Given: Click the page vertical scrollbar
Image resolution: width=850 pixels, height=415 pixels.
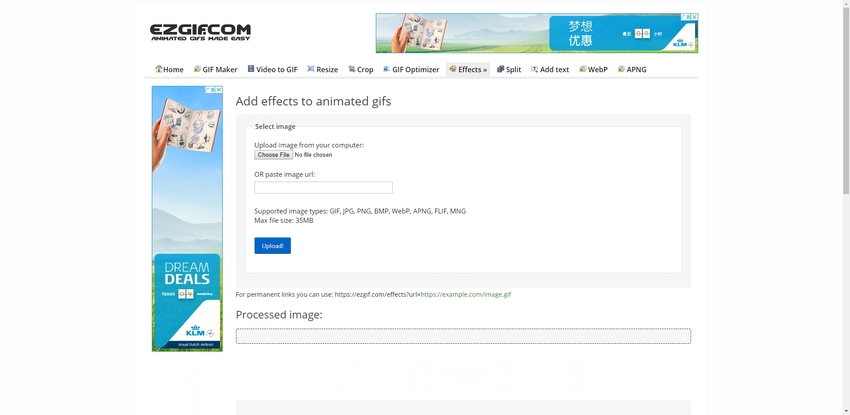Looking at the screenshot, I should 844,200.
